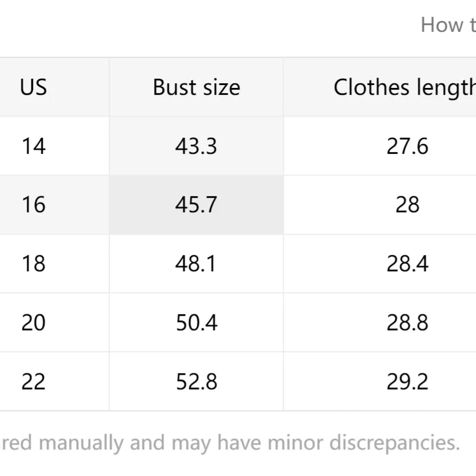This screenshot has height=476, width=476.
Task: Click clothes length value 28
Action: (407, 205)
